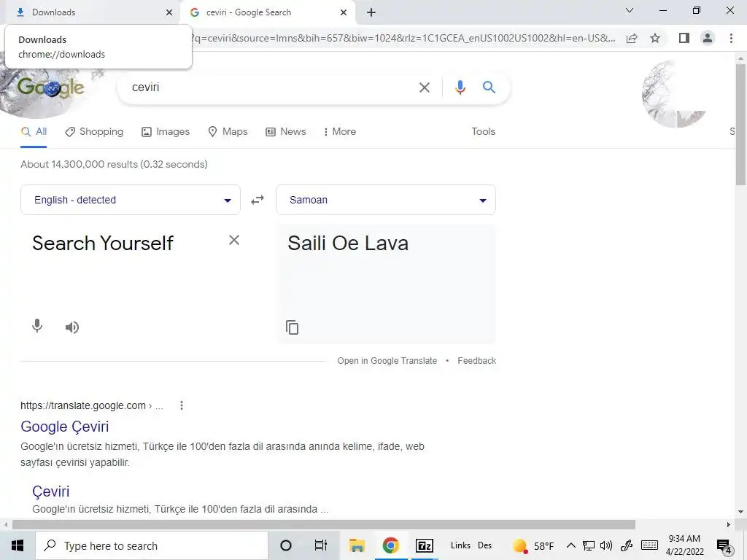Image resolution: width=747 pixels, height=560 pixels.
Task: Listen to the source text audio
Action: 72,327
